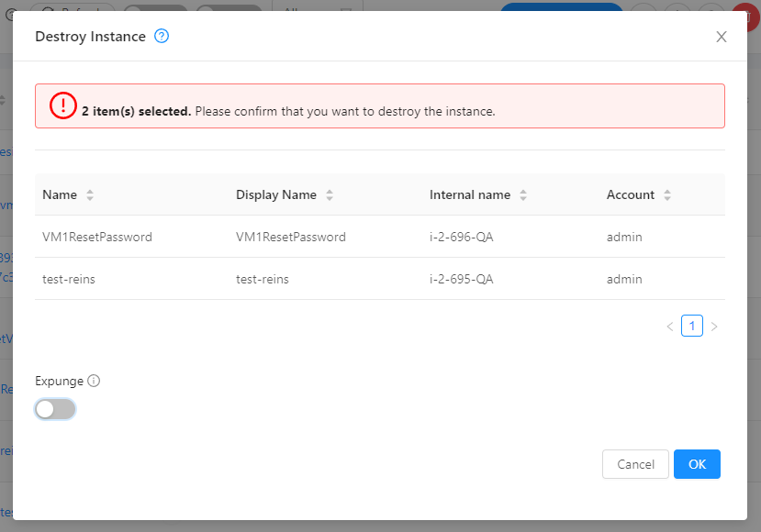761x532 pixels.
Task: Sort table by Name column
Action: (x=90, y=195)
